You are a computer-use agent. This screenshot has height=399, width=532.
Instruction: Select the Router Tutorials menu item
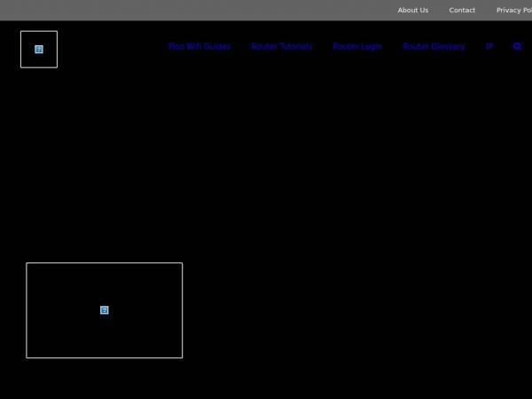[282, 46]
